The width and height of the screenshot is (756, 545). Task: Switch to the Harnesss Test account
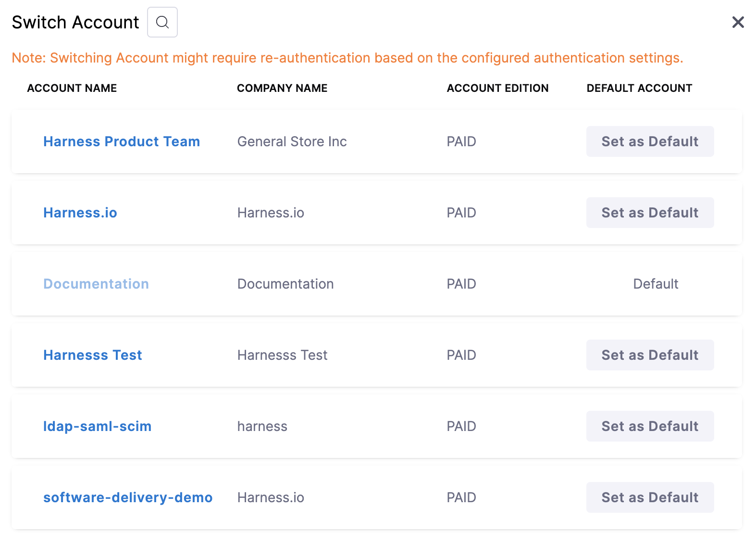(x=93, y=355)
